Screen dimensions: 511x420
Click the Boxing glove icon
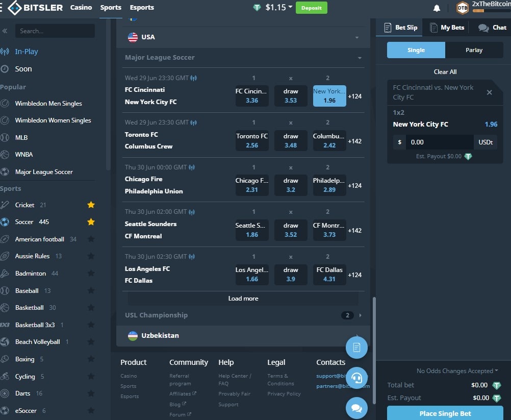pyautogui.click(x=5, y=359)
